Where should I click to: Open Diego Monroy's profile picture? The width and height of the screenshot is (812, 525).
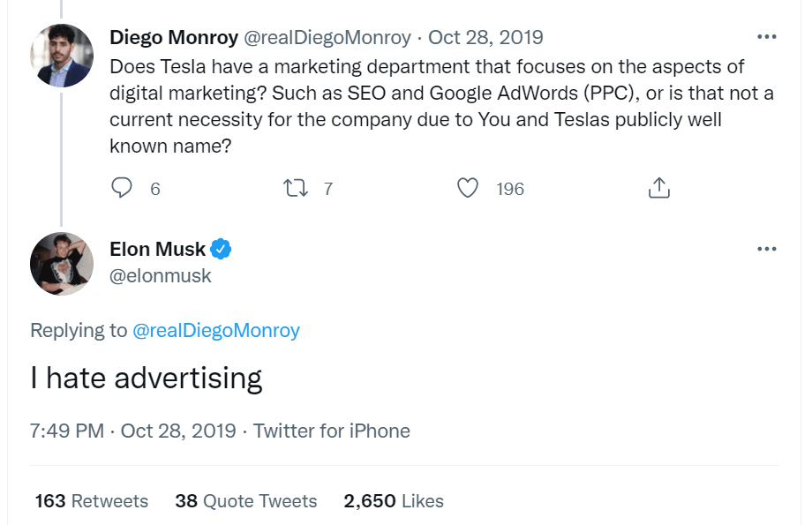coord(62,56)
